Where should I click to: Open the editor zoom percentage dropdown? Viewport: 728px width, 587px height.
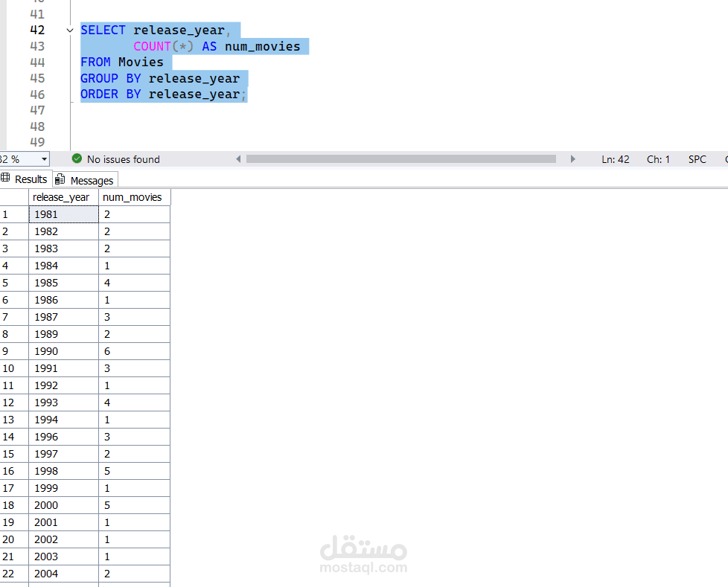pos(44,159)
